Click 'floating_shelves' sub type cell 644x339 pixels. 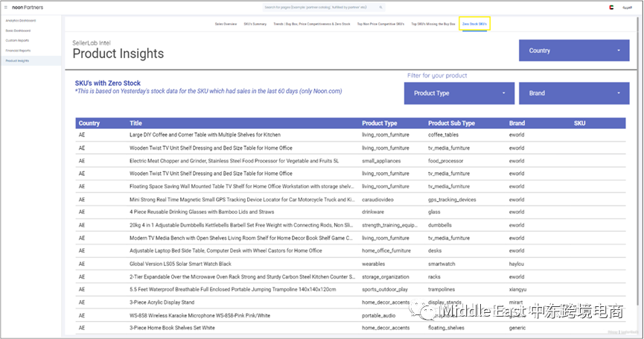[446, 328]
